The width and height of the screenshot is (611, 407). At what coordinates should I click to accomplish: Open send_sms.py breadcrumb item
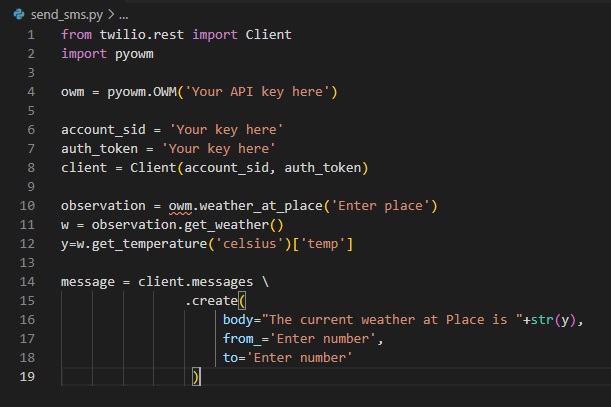(67, 15)
